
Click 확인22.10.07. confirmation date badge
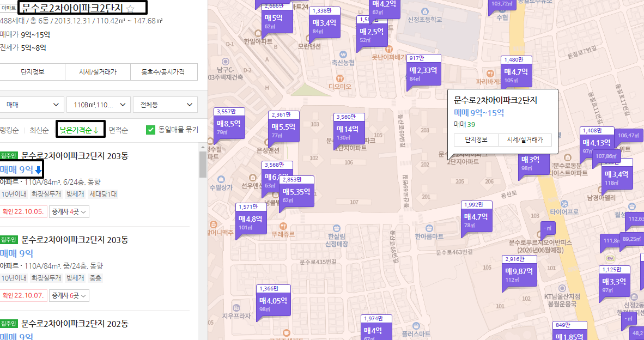pyautogui.click(x=23, y=296)
